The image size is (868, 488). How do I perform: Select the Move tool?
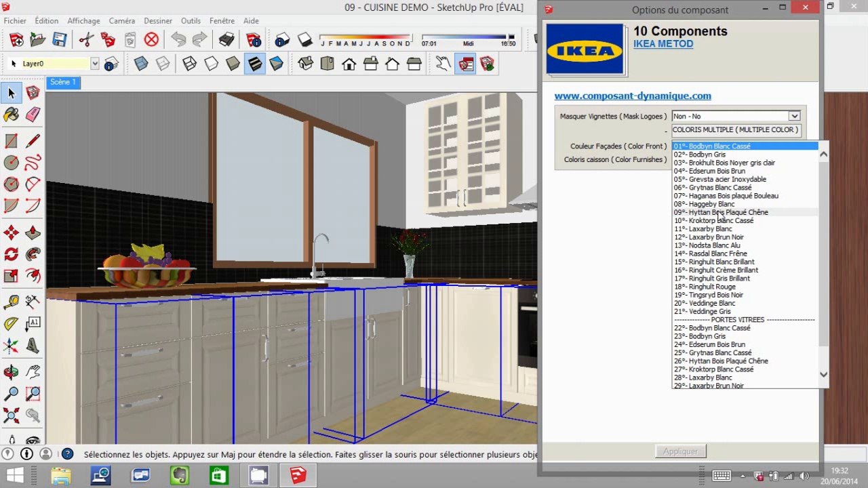point(12,233)
